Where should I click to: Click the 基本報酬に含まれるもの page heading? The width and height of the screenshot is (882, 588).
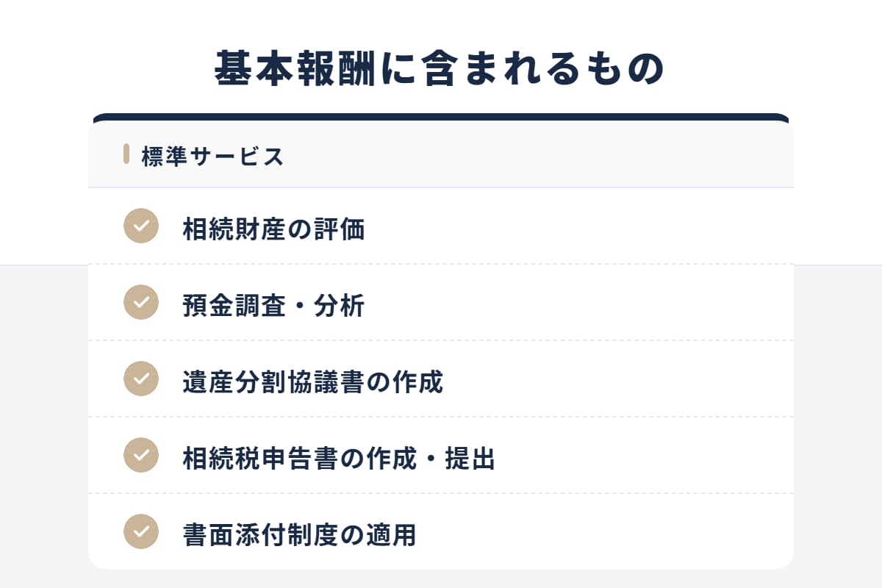coord(440,70)
